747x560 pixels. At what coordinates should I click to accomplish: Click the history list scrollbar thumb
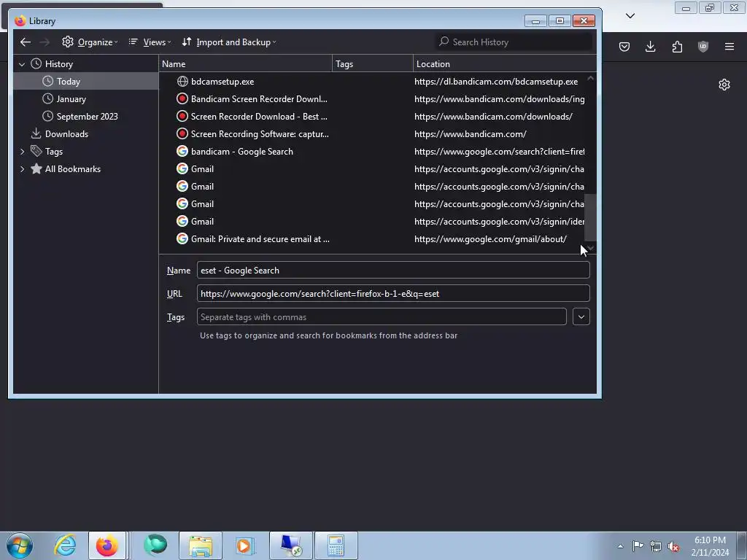click(590, 217)
